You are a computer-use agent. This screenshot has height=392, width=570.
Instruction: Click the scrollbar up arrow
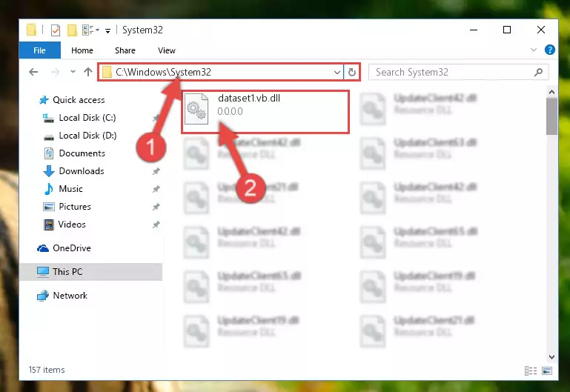(x=551, y=93)
